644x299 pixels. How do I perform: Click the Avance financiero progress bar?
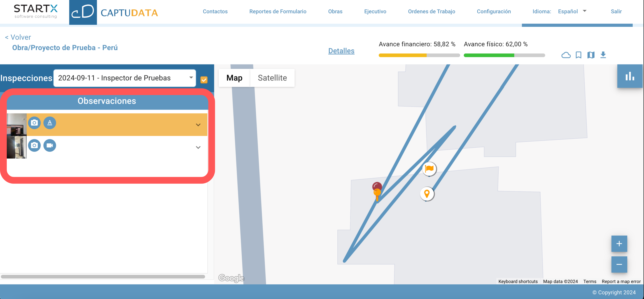pyautogui.click(x=419, y=55)
